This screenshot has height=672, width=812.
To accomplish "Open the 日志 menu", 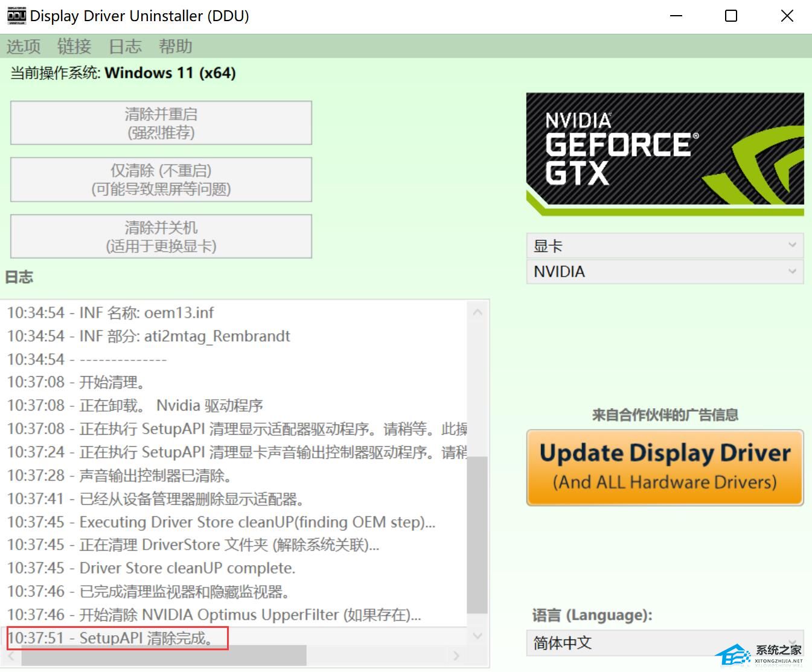I will (125, 46).
